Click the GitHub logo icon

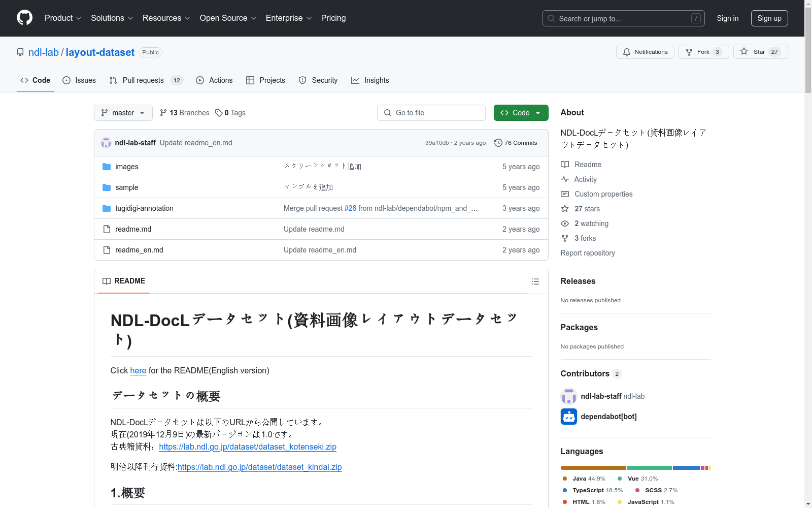coord(24,18)
